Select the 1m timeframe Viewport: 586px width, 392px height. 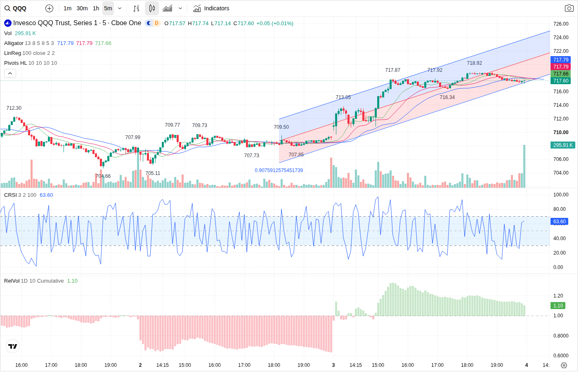[x=68, y=8]
